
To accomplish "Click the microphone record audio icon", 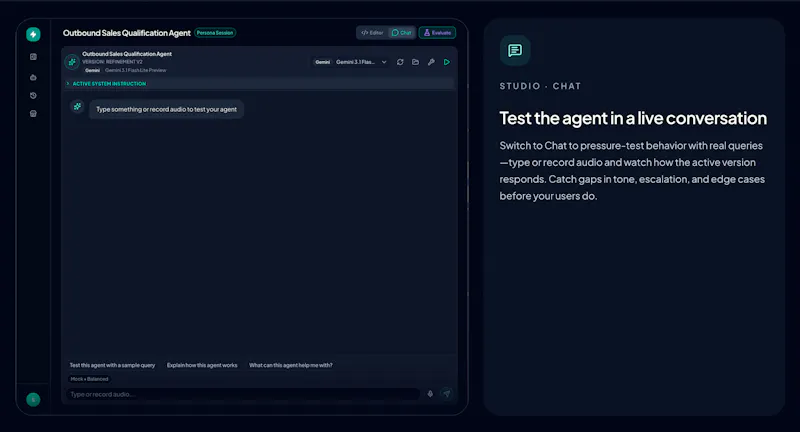I will pyautogui.click(x=430, y=394).
